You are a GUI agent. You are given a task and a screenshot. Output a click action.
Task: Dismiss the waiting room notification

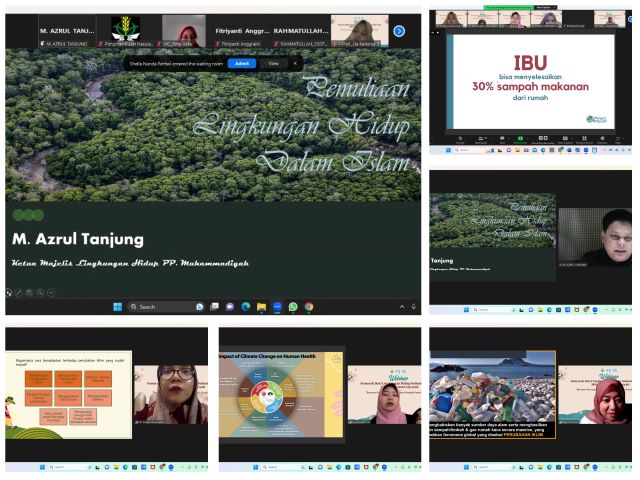coord(295,64)
